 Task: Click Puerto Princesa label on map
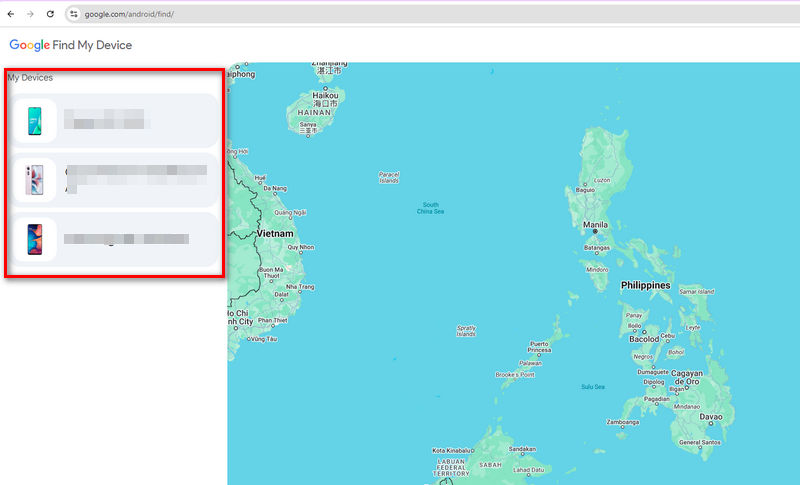[x=539, y=347]
